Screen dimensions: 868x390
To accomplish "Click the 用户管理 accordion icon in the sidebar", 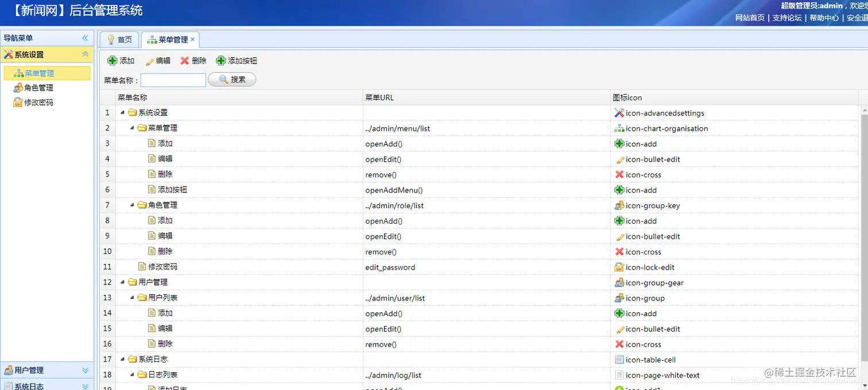I will click(8, 370).
